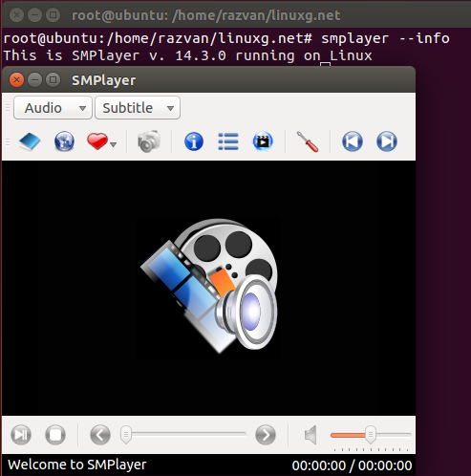471x476 pixels.
Task: Click the SMPlayer window title bar text
Action: point(104,80)
